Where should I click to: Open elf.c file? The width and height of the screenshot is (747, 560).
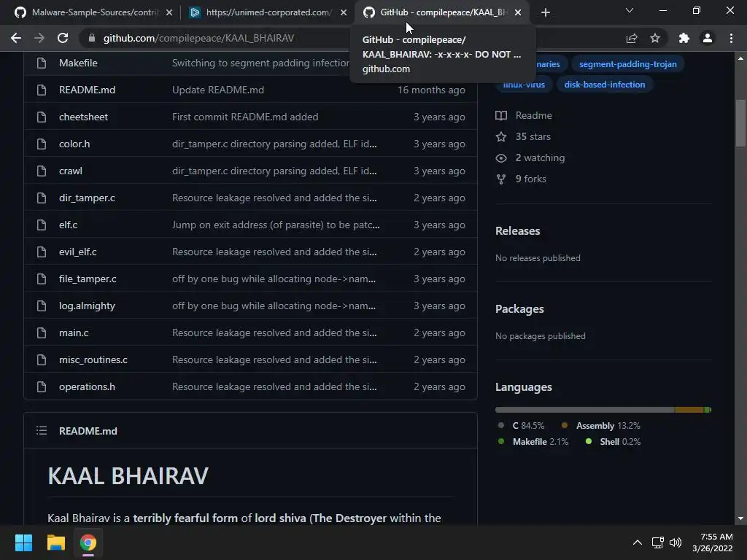click(68, 225)
